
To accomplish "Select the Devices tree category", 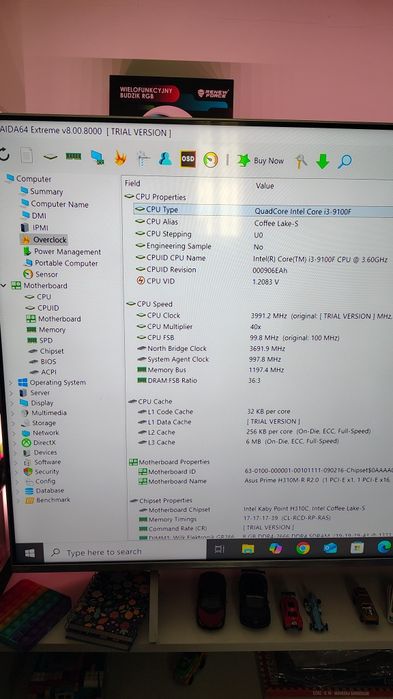I will click(x=40, y=452).
